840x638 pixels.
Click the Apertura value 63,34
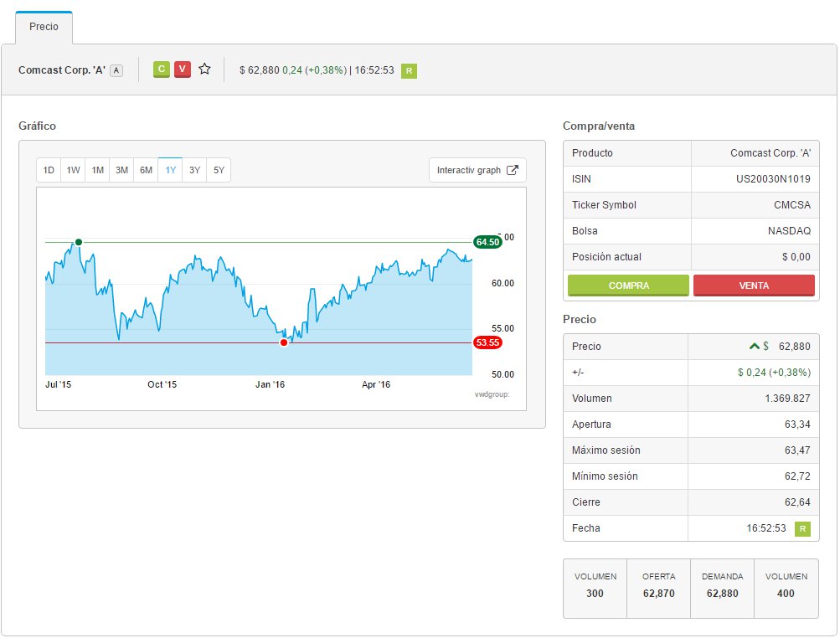pyautogui.click(x=797, y=424)
